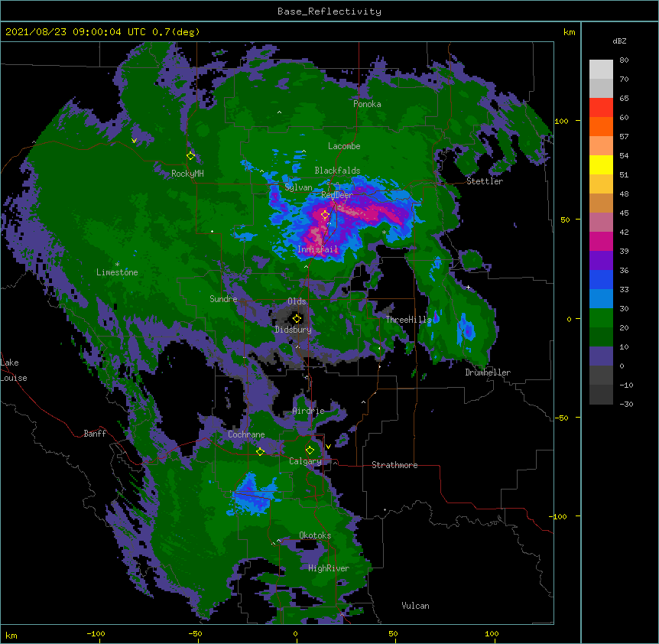Image resolution: width=659 pixels, height=644 pixels.
Task: Select the magenta 39–42 dBZ legend swatch
Action: coord(601,241)
